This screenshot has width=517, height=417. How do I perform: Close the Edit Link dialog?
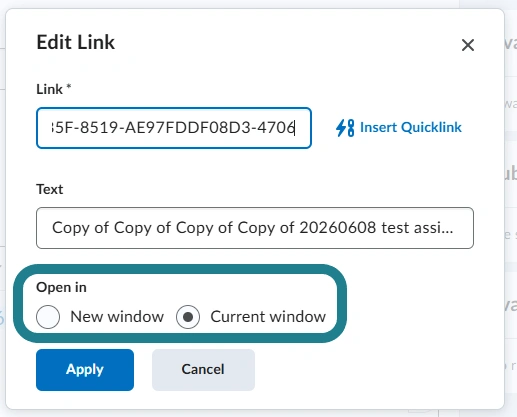click(468, 45)
